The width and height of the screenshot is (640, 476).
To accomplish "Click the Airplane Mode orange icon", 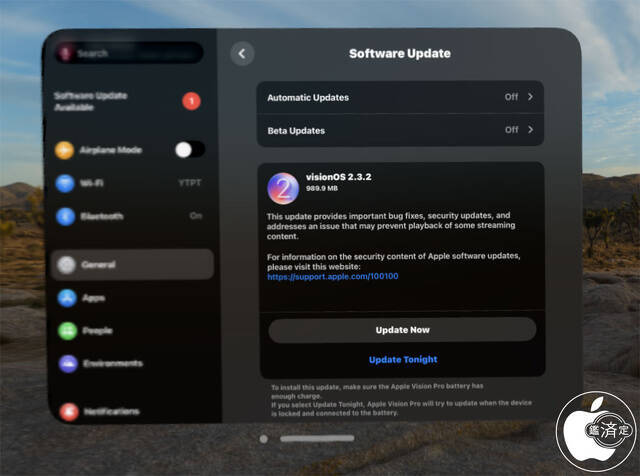I will pos(64,150).
